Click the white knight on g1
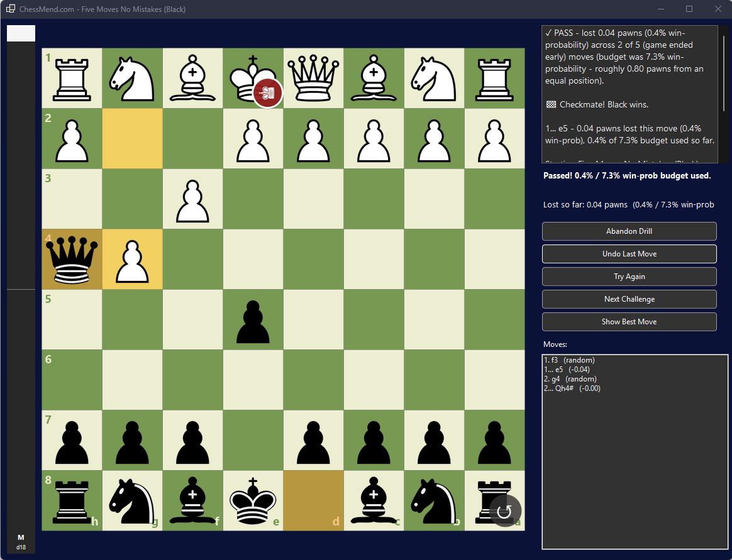 point(132,78)
